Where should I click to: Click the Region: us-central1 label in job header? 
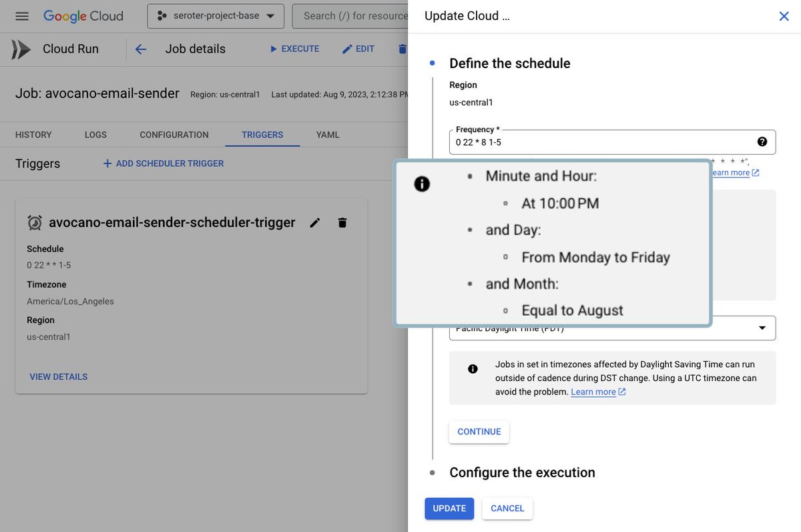[x=225, y=95]
